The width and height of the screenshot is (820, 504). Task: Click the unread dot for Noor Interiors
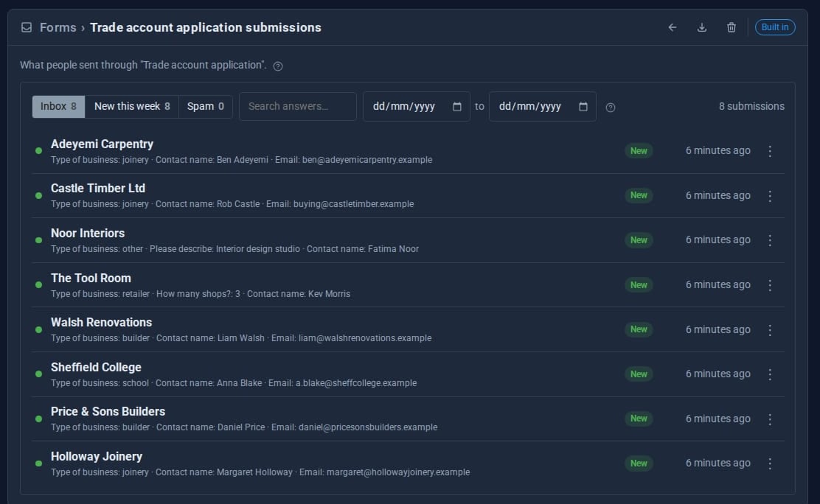(x=38, y=240)
